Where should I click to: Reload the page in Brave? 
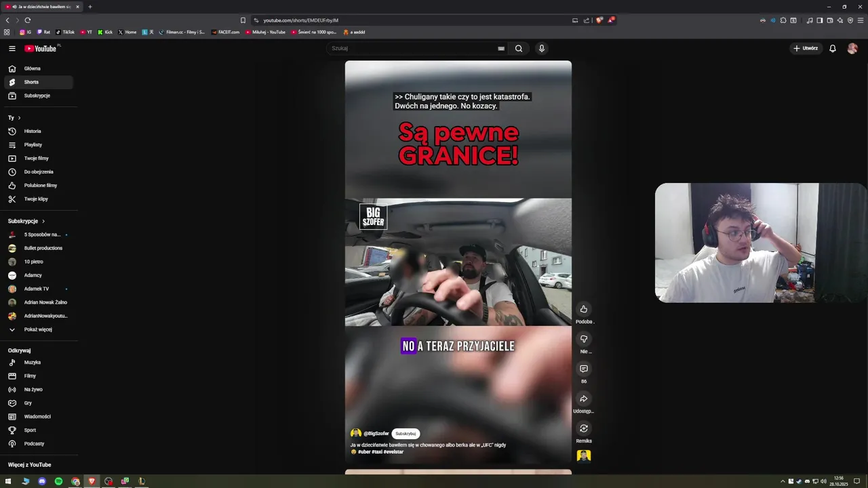(28, 20)
